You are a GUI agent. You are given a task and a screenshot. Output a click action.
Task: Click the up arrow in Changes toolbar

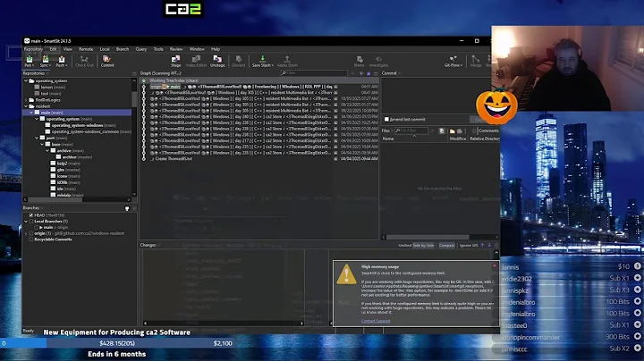[x=483, y=246]
